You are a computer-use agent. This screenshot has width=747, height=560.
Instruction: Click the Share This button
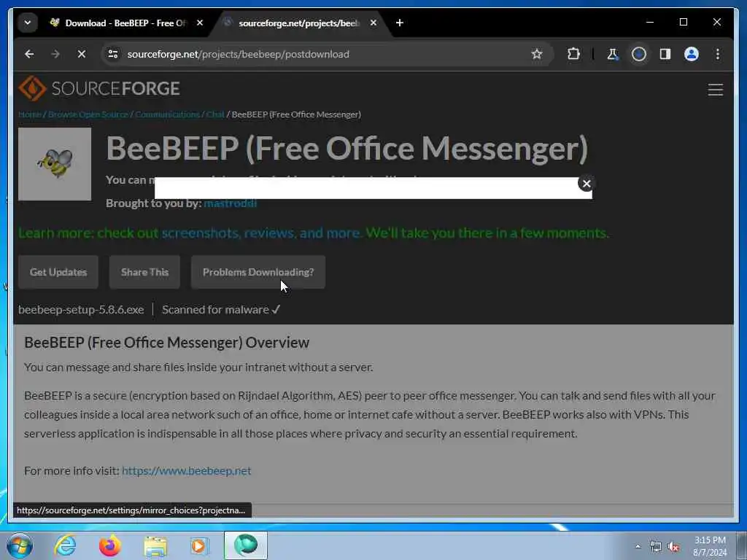(145, 272)
